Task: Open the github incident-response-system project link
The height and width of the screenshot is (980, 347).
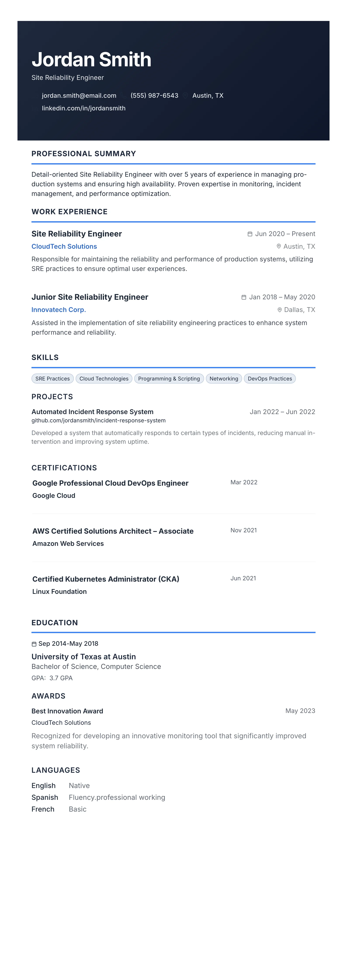Action: pos(98,420)
